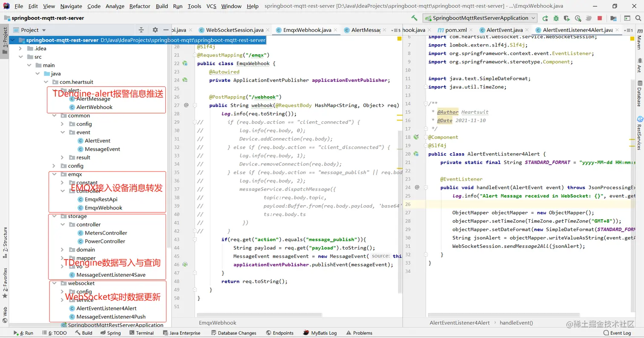Click left editor vertical scrollbar
This screenshot has width=644, height=338.
400,212
